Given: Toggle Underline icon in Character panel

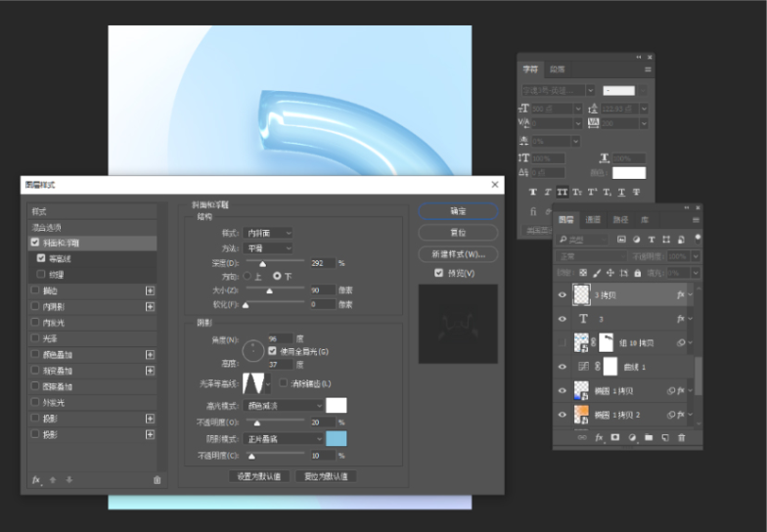Looking at the screenshot, I should click(621, 192).
